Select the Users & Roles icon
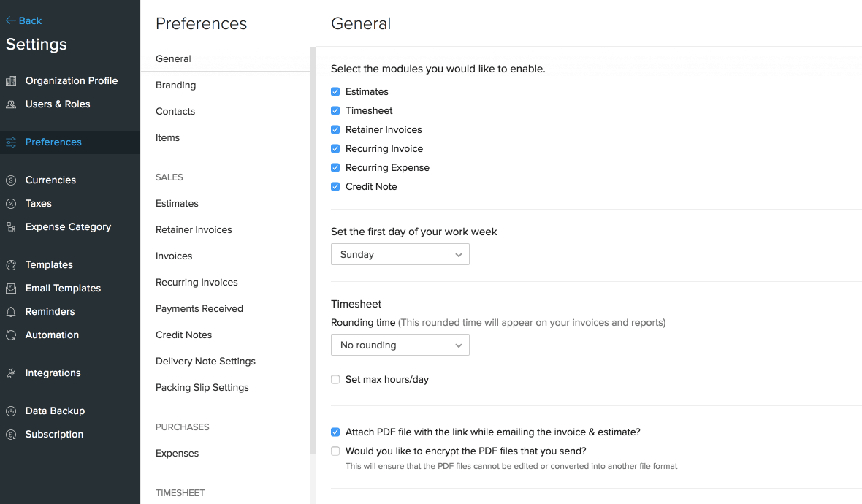Viewport: 862px width, 504px height. tap(11, 104)
